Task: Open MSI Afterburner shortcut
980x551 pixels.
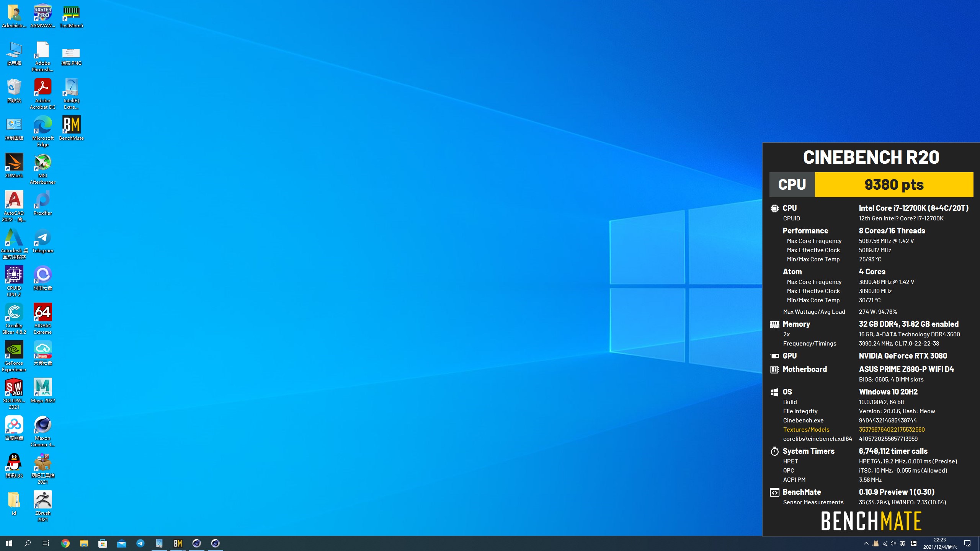Action: coord(42,169)
